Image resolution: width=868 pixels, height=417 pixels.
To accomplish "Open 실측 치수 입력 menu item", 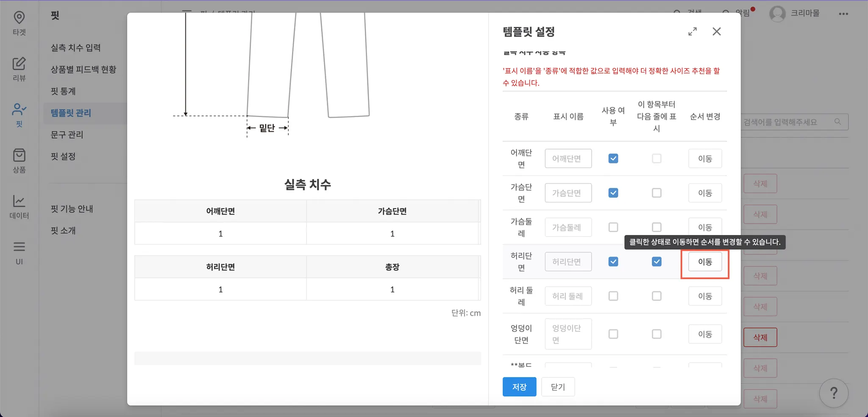I will [76, 48].
